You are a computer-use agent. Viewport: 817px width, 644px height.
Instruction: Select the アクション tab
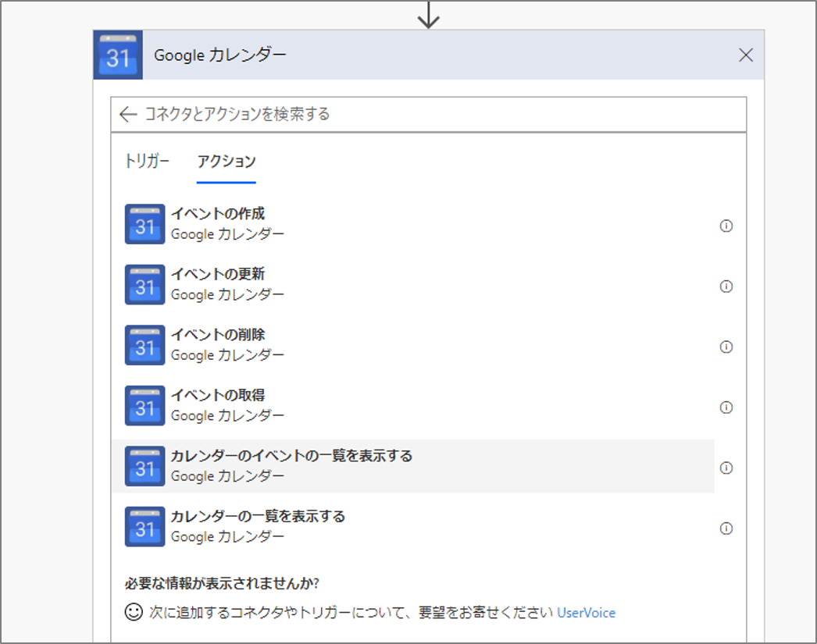point(227,162)
